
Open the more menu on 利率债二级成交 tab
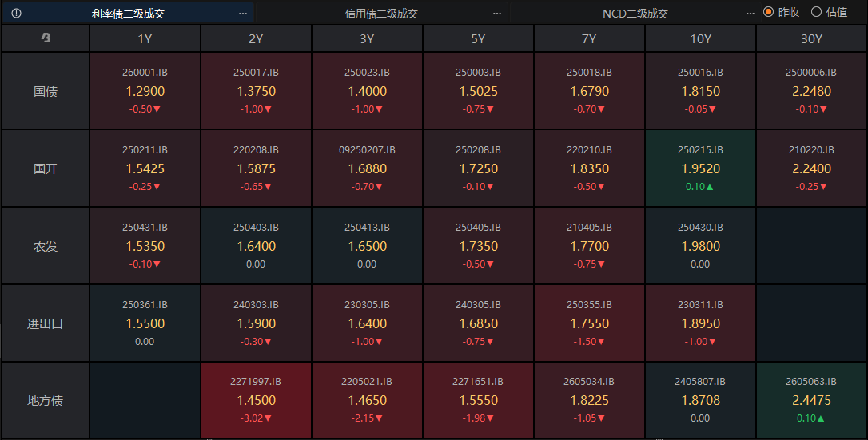click(243, 13)
